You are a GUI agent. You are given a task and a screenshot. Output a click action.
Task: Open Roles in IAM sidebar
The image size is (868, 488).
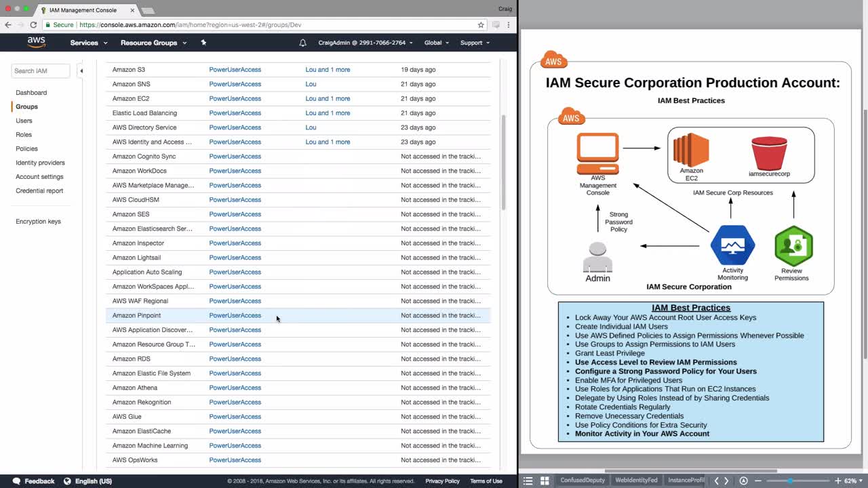(24, 135)
